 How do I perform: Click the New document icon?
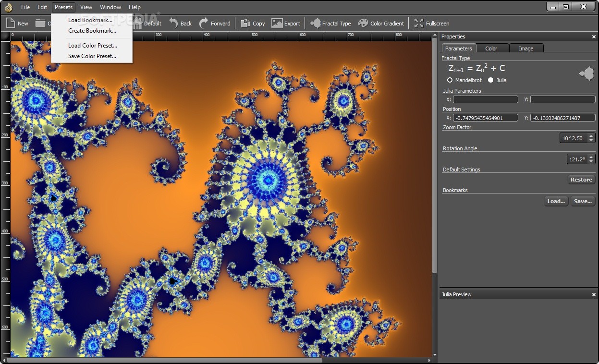tap(11, 23)
